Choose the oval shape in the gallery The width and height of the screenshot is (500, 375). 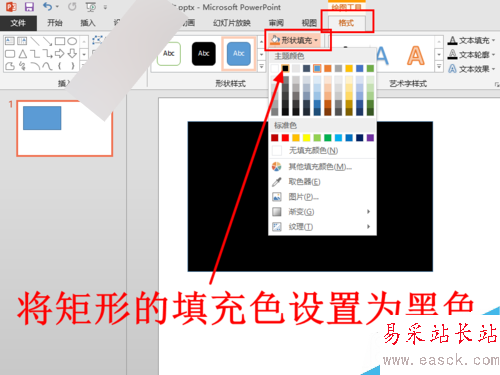72,41
